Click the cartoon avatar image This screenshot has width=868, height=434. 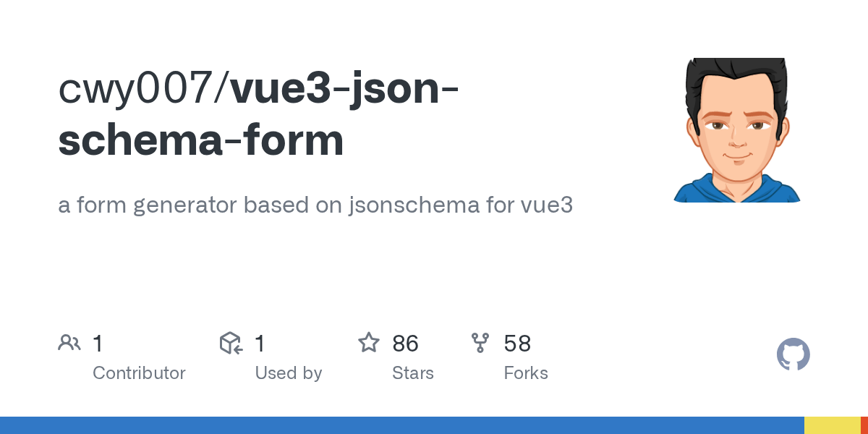point(737,130)
